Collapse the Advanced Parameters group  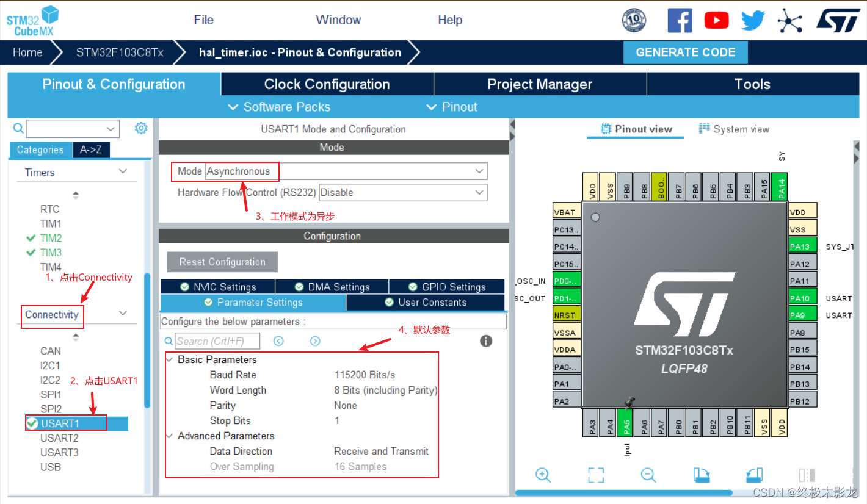point(169,436)
